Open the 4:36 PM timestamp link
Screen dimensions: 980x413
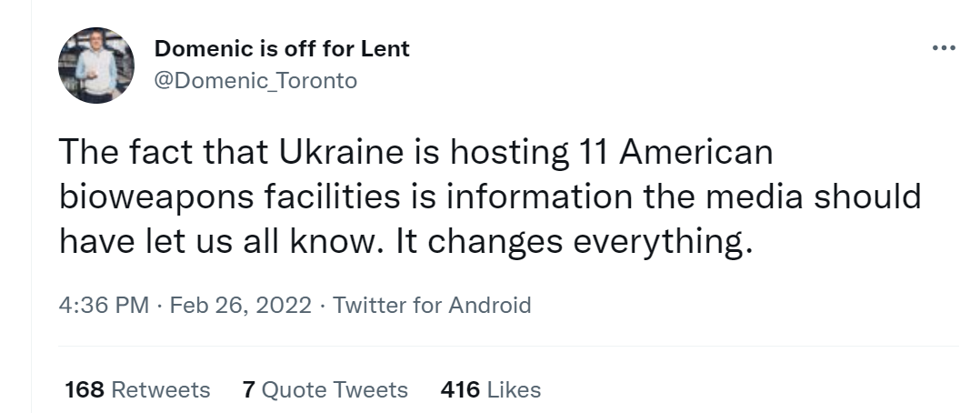click(x=104, y=306)
